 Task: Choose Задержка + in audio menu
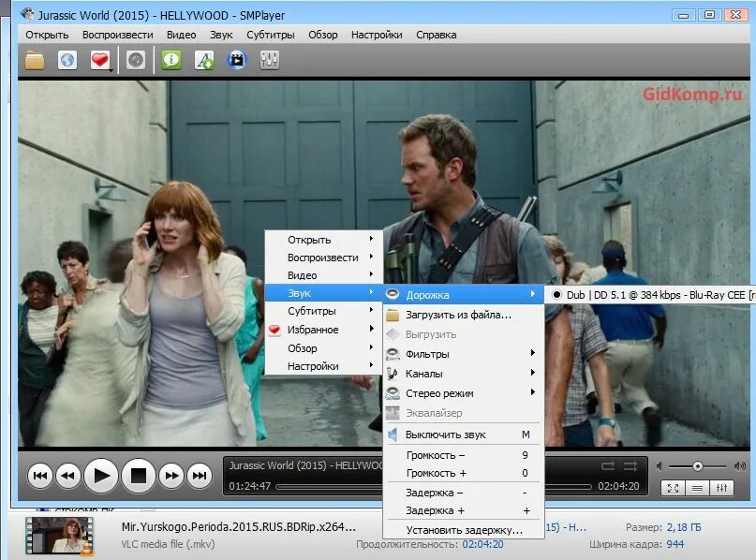[x=464, y=510]
